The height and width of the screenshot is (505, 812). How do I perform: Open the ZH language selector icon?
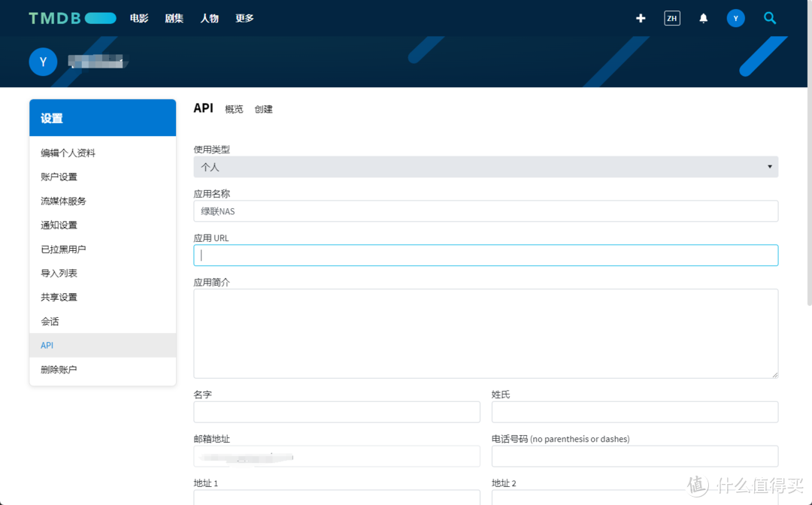pyautogui.click(x=671, y=17)
